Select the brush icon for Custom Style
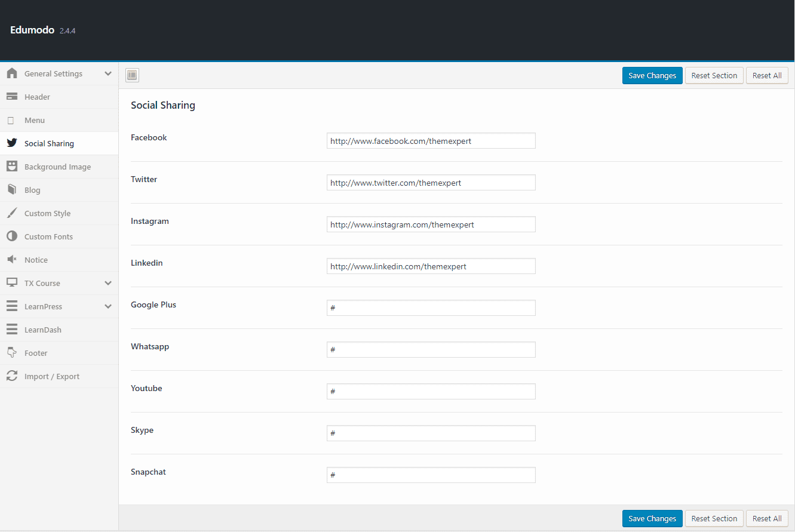This screenshot has height=532, width=795. tap(12, 213)
